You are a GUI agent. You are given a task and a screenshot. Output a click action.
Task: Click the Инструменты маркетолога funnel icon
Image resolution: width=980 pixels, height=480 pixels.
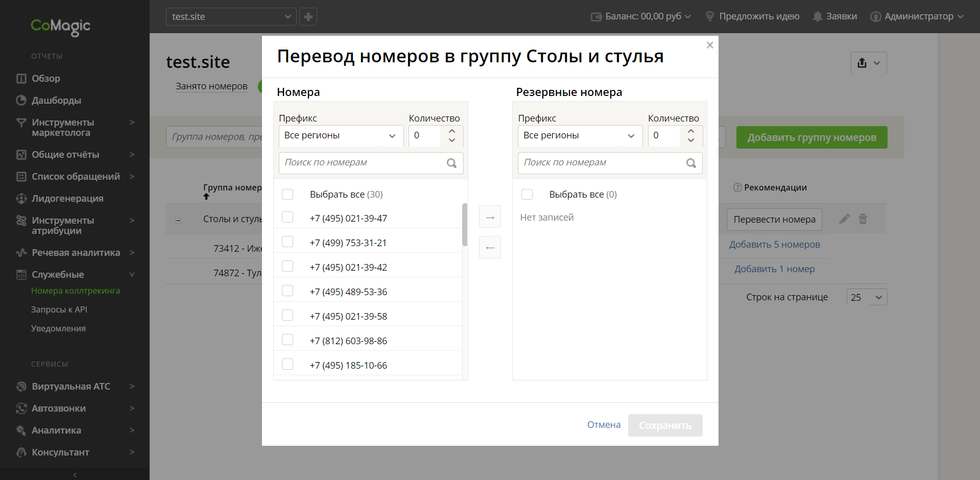(x=21, y=123)
